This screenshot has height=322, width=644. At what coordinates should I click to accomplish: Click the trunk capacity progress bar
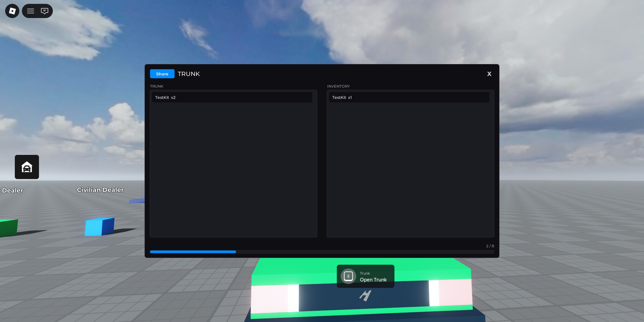322,252
